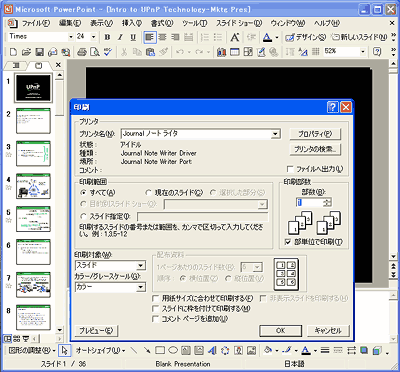Select the Arrow drawing tool

coord(147,350)
